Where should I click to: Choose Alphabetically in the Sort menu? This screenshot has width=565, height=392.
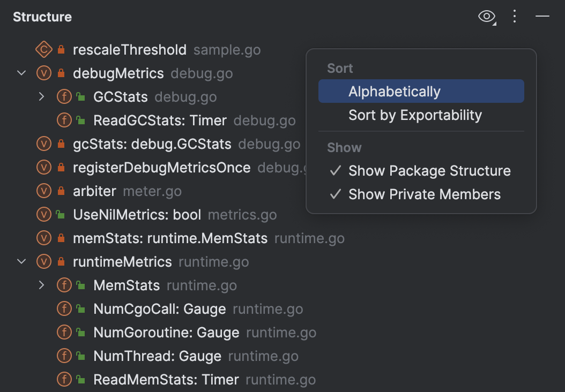(395, 92)
